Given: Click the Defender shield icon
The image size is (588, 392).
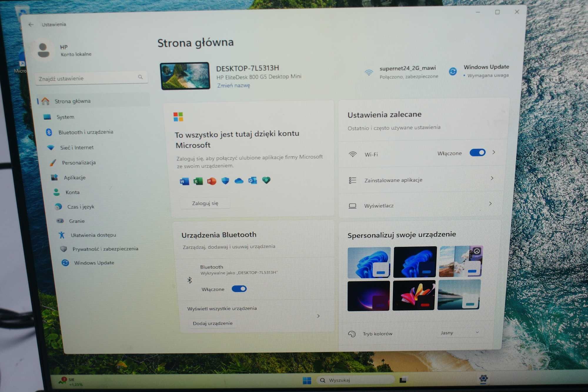Looking at the screenshot, I should (x=225, y=181).
